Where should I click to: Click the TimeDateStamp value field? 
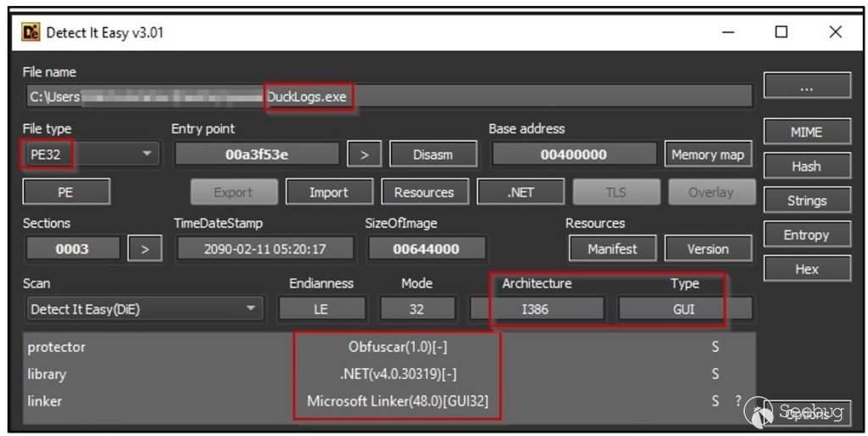[x=264, y=249]
